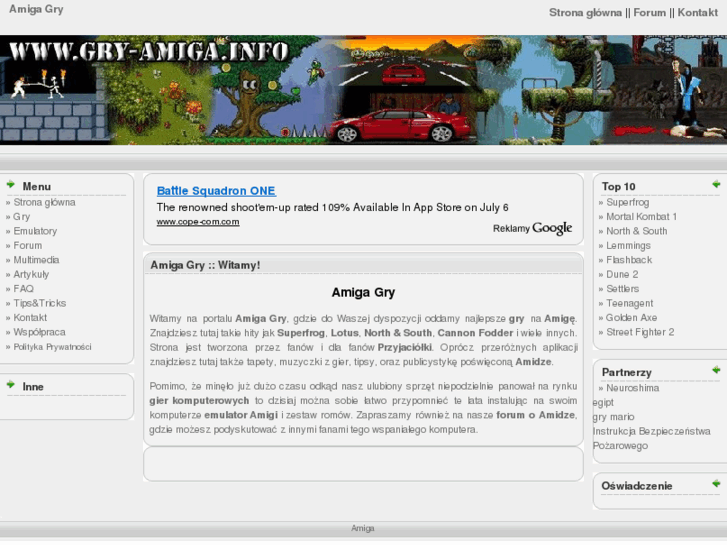Open Artykuły in the left Menu
Viewport: 727px width, 545px height.
click(31, 274)
